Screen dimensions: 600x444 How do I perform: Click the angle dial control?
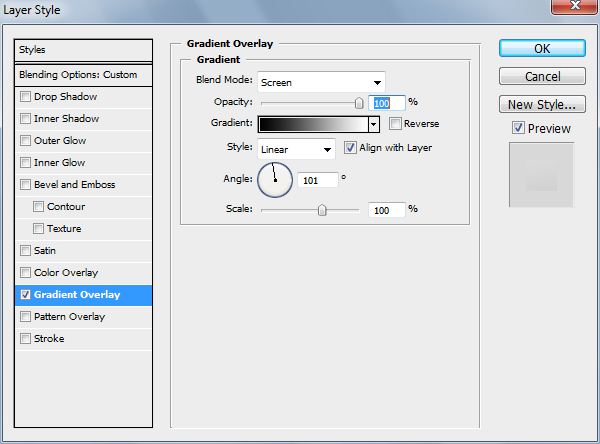point(275,180)
